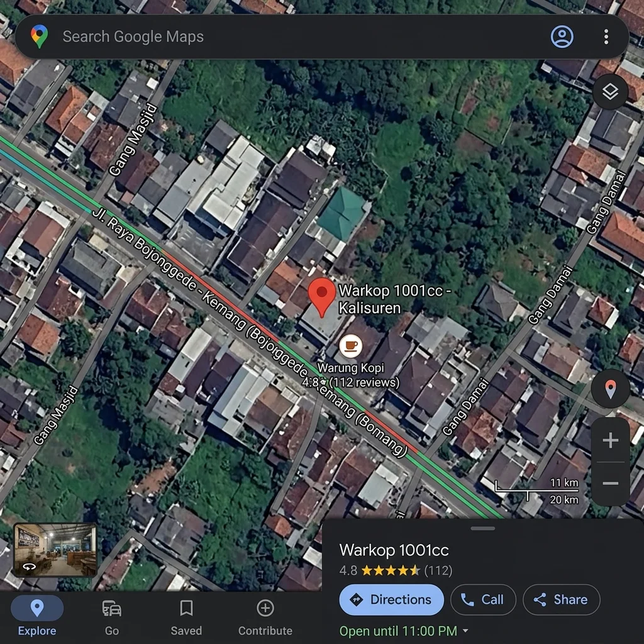Tap the Warung Kopi coffee cup marker
This screenshot has width=644, height=644.
coord(351,345)
